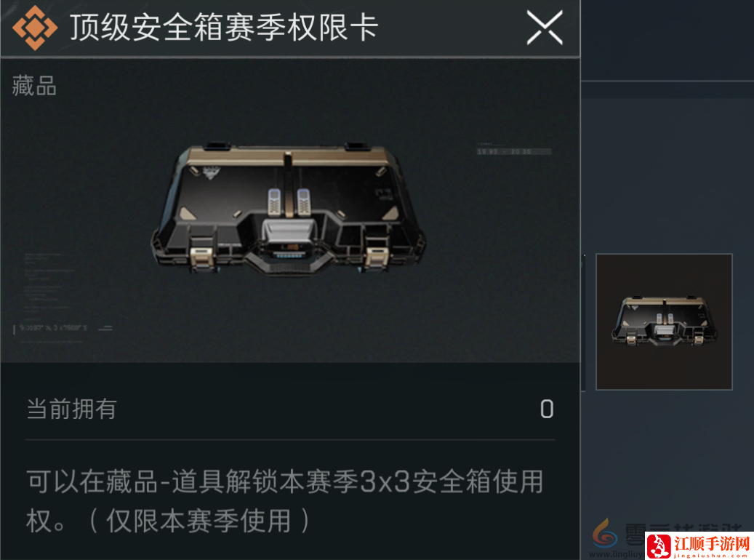Click the 3x3安全箱 description text
Image resolution: width=754 pixels, height=560 pixels.
[x=412, y=481]
